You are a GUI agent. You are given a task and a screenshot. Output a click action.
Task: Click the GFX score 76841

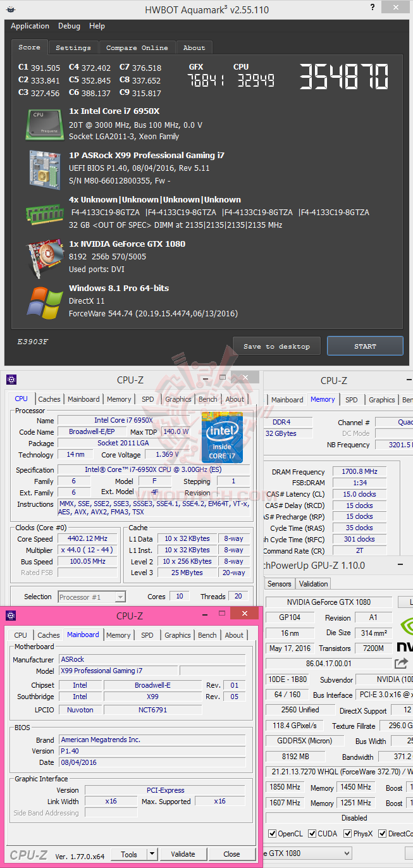(x=206, y=80)
